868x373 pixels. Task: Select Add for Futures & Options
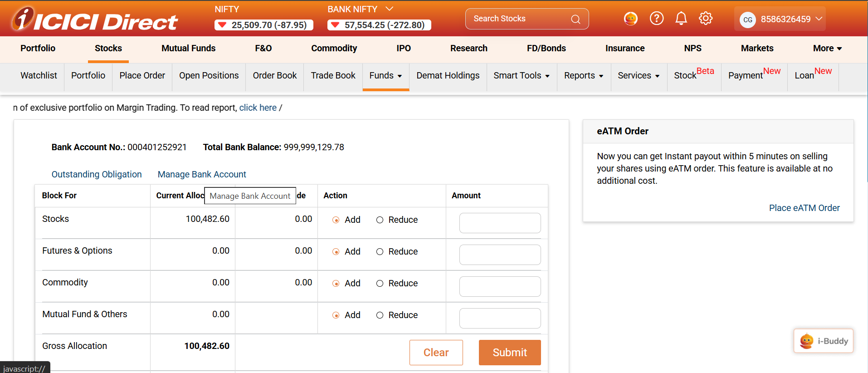[x=336, y=252]
